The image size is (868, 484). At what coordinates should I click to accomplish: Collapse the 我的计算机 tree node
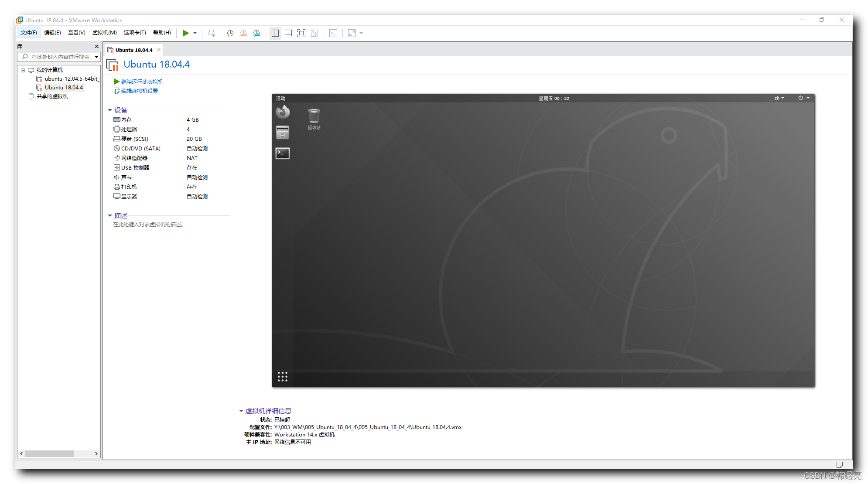(x=23, y=70)
